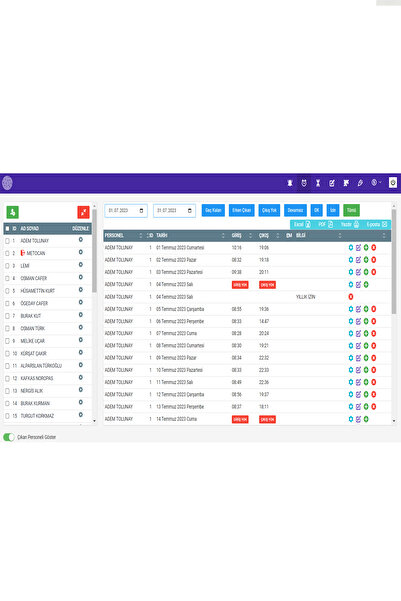Open the alarm clock icon in top navigation
This screenshot has height=601, width=401.
(x=304, y=183)
